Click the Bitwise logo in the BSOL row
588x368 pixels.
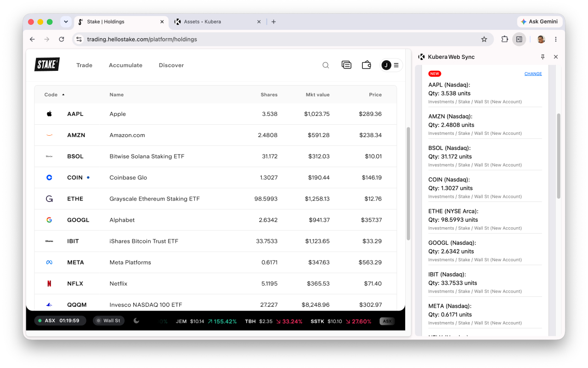click(x=49, y=156)
